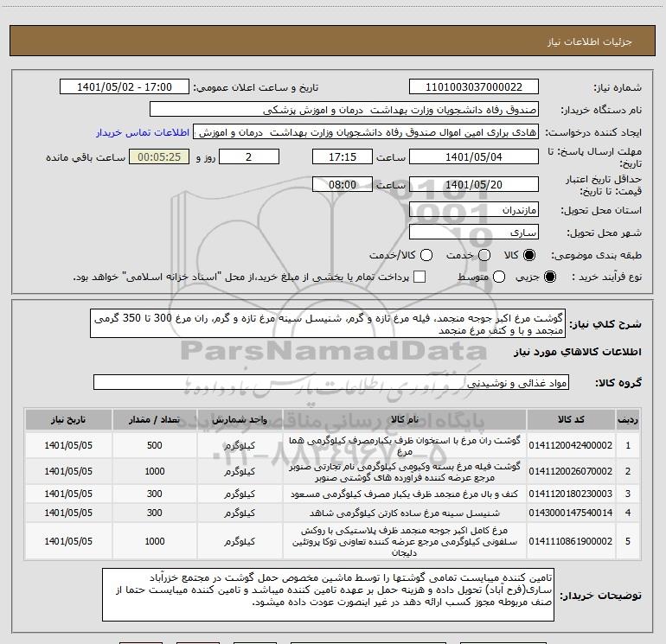Click product code 0141120026070002

tap(571, 471)
